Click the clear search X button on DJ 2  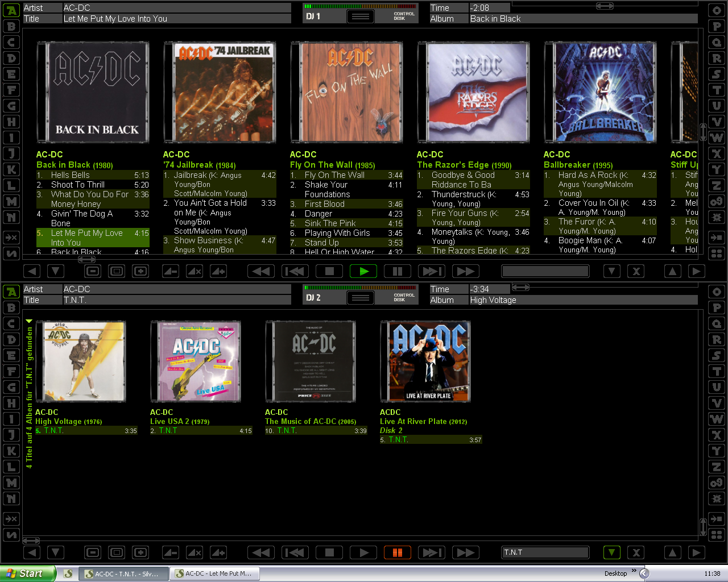[x=636, y=552]
